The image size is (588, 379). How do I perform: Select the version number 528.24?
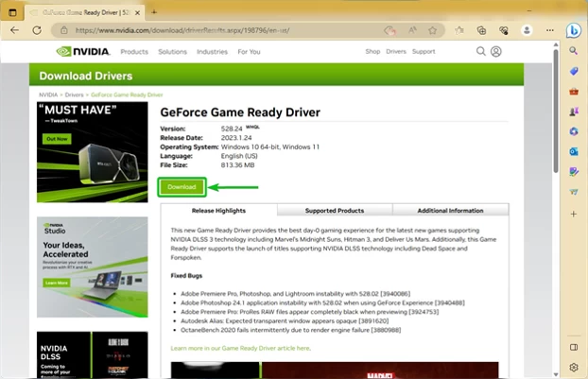coord(232,129)
